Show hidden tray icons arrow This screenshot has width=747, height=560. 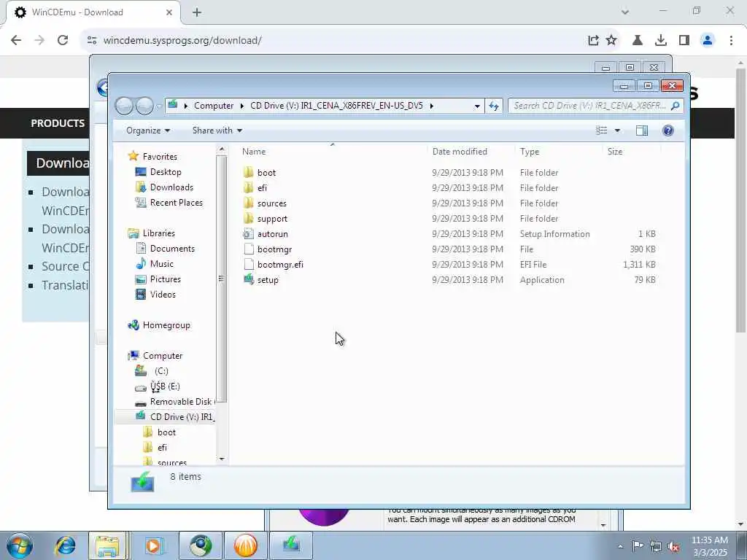(x=620, y=547)
